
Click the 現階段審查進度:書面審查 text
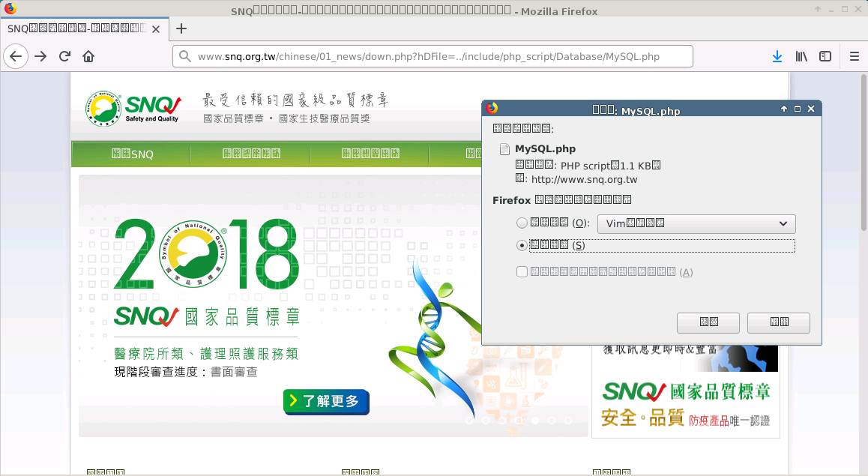[186, 372]
